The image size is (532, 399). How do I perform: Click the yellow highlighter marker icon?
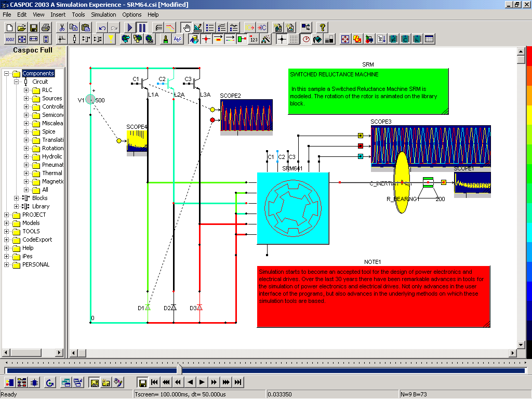pos(111,39)
